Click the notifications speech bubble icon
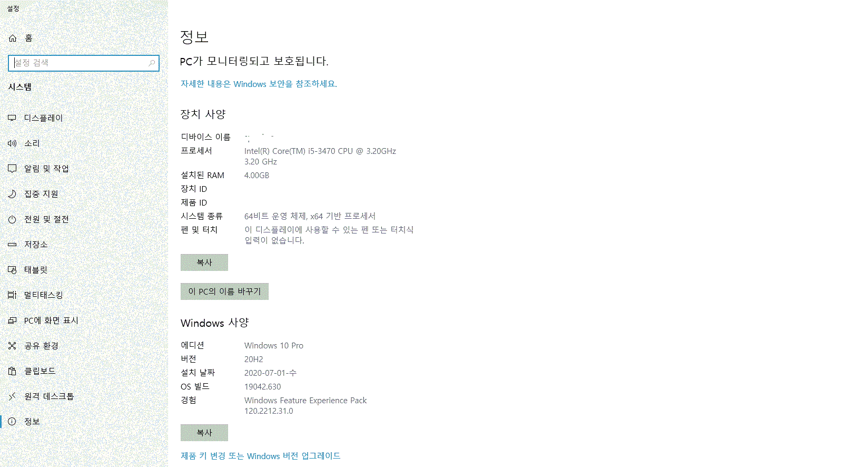 [12, 169]
